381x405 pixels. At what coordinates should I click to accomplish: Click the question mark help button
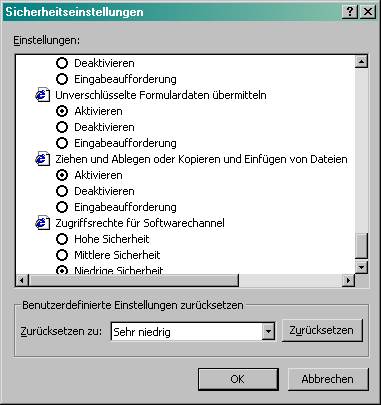click(x=350, y=12)
